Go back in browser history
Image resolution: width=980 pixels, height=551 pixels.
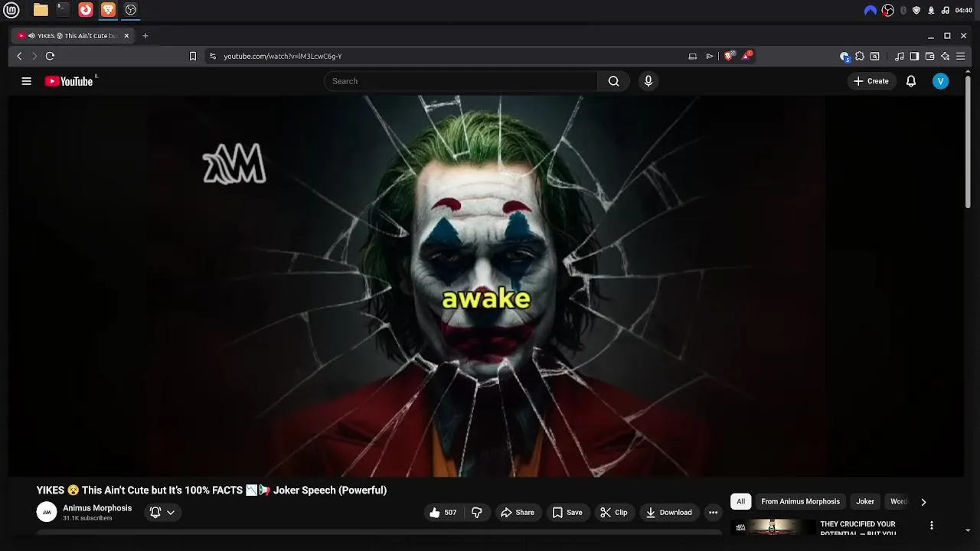20,56
